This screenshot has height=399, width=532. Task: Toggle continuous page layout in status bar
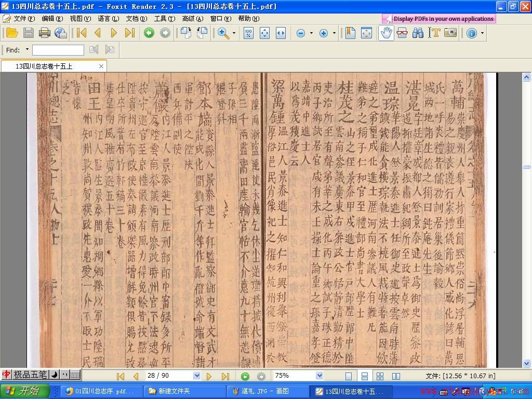(x=364, y=376)
